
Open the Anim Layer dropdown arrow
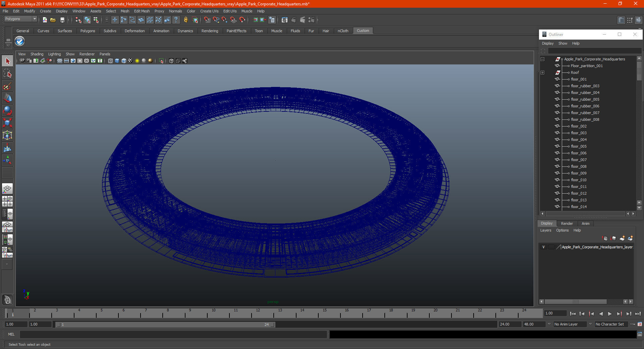click(x=549, y=324)
